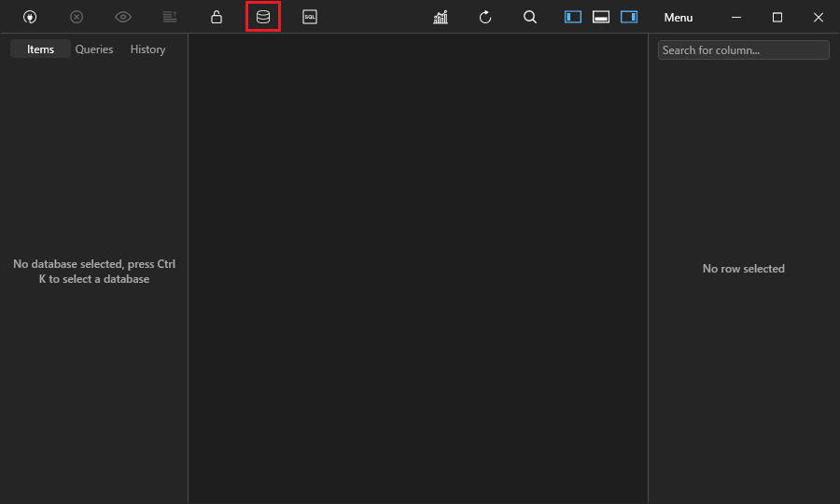The width and height of the screenshot is (840, 504).
Task: Toggle the right sidebar panel
Action: 629,17
